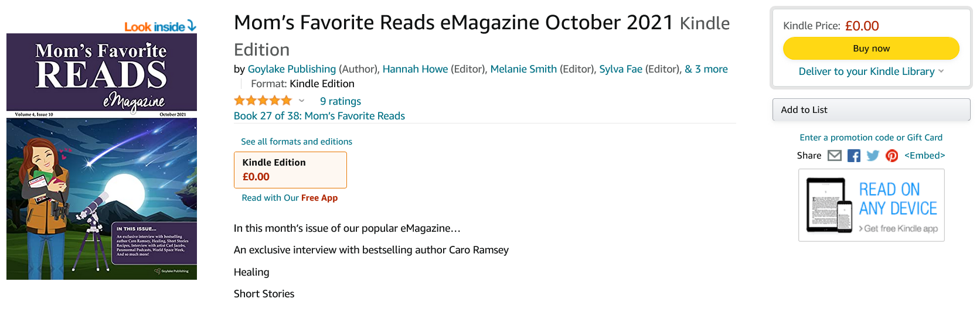Open the Mom's Favorite Reads series link
980x309 pixels.
point(319,116)
